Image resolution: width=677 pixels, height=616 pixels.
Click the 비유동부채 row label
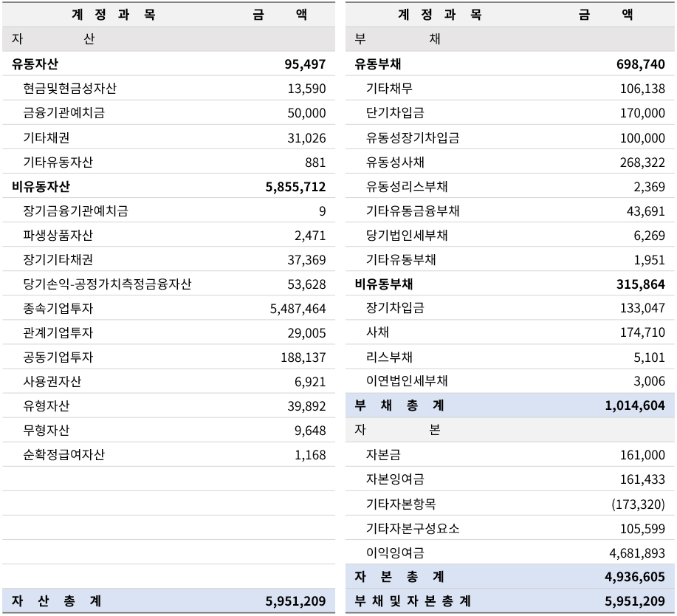(x=384, y=284)
